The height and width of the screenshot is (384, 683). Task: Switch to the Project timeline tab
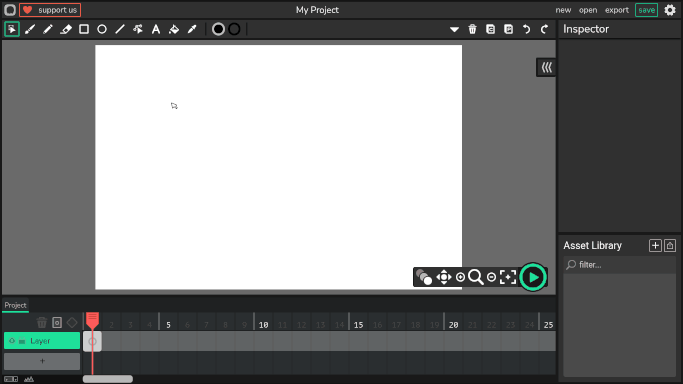[15, 305]
